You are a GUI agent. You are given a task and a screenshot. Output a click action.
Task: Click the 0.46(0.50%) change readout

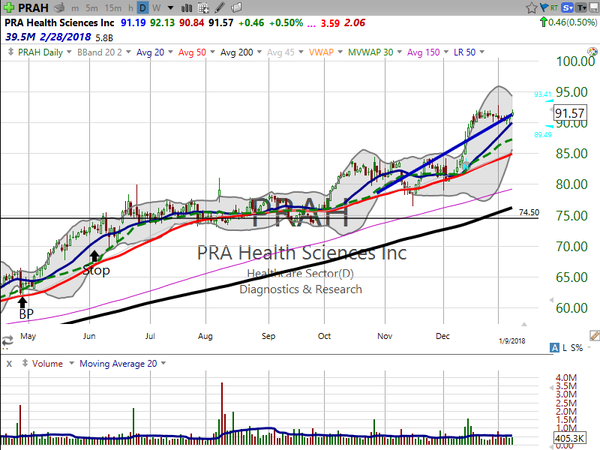tap(572, 22)
